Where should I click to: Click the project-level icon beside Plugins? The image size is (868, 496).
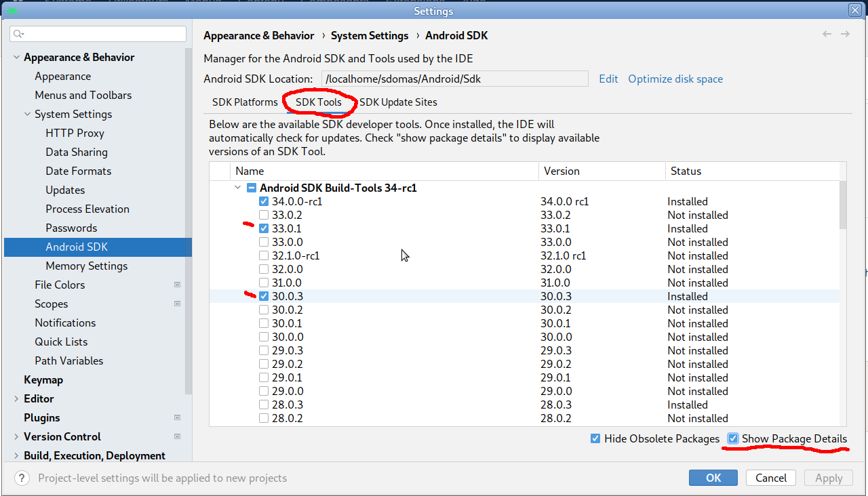[x=178, y=417]
